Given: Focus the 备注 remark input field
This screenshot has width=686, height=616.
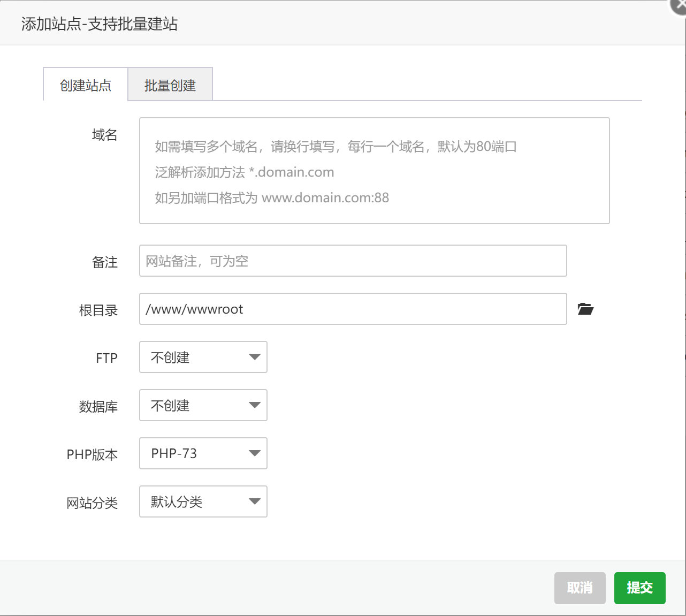Looking at the screenshot, I should coord(353,261).
